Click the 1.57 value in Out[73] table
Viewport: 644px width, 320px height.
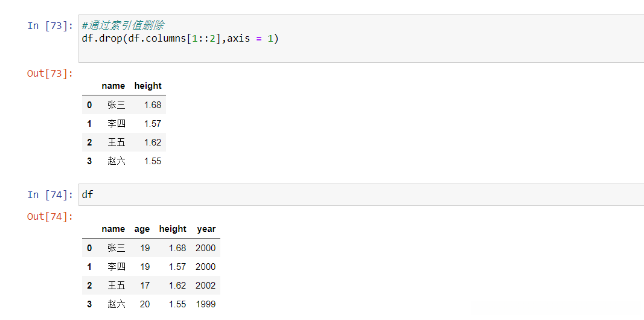click(153, 124)
